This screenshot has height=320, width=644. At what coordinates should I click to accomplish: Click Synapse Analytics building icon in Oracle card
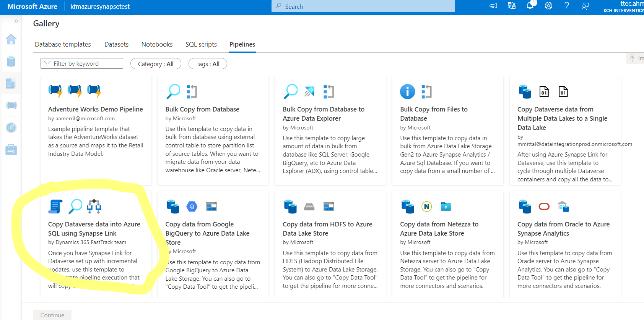pos(563,206)
